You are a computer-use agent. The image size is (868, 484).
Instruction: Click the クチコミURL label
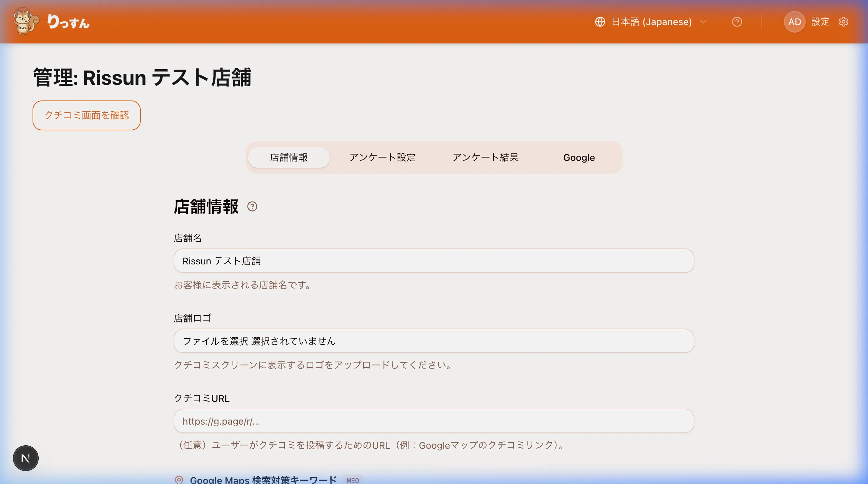(202, 398)
